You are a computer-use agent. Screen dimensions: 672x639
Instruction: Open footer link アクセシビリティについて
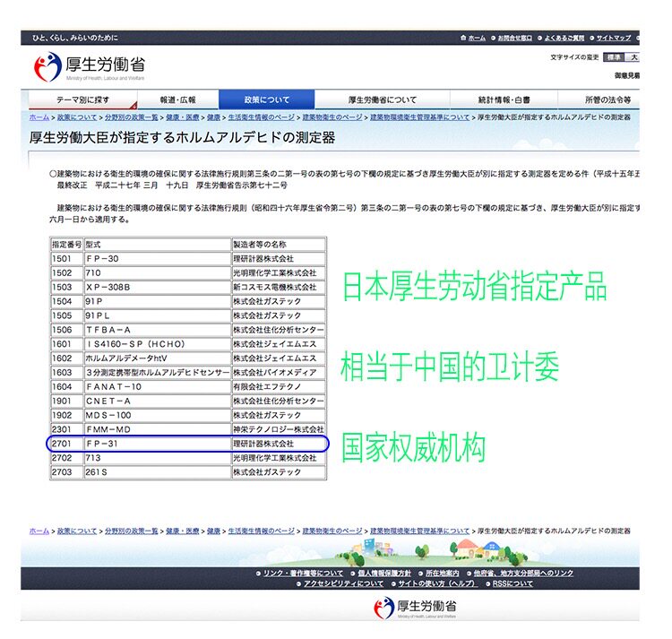pos(344,584)
